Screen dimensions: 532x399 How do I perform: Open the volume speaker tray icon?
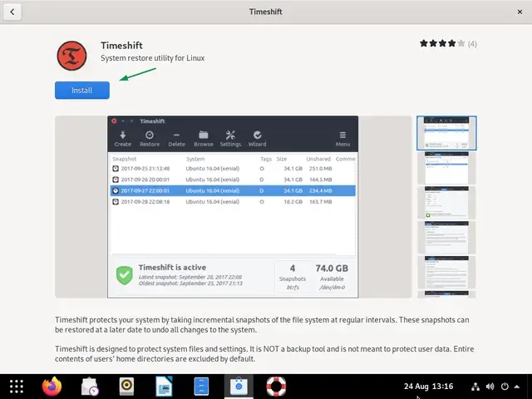click(x=490, y=387)
